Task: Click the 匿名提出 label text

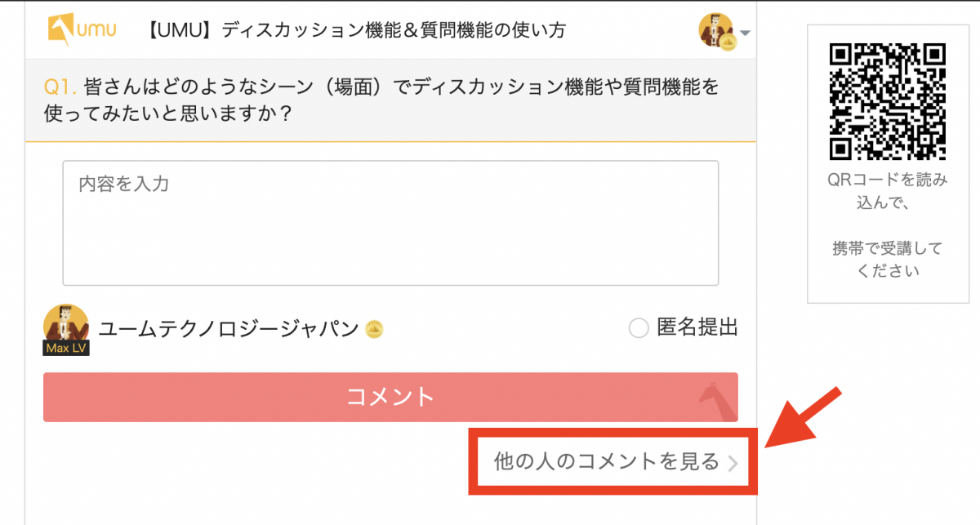Action: [697, 328]
